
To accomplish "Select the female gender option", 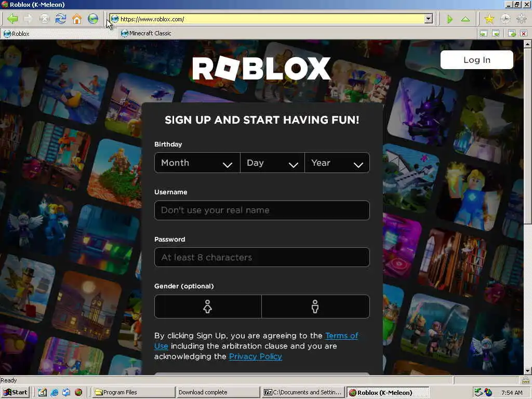I will [208, 307].
